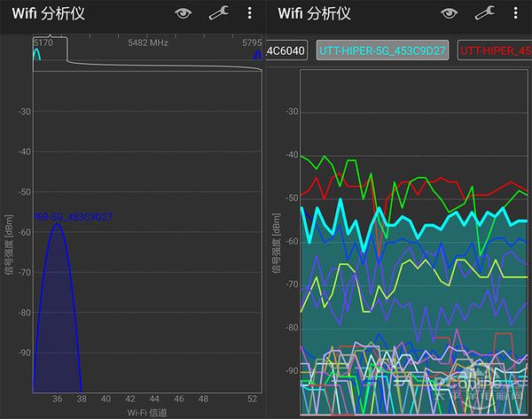
Task: Tap Wifi 分析仪 title on time graph screen
Action: [325, 13]
